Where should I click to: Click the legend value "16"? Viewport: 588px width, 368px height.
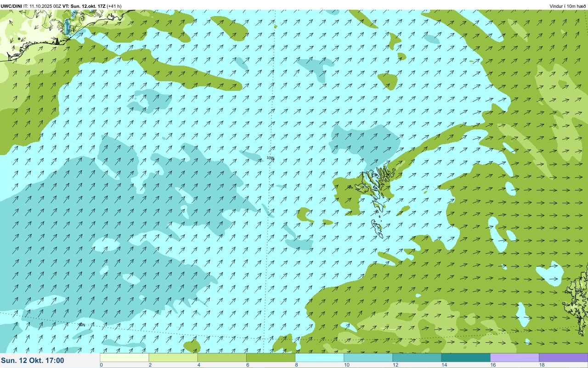493,365
